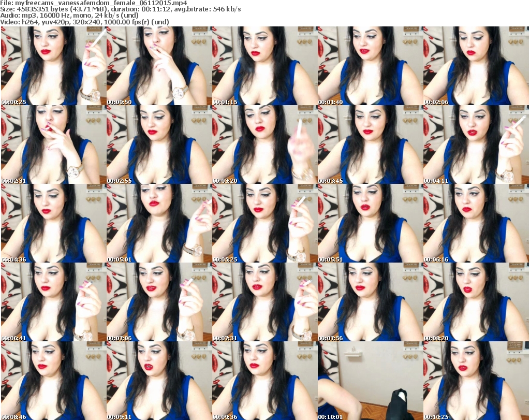Pick the frame stamped 00:08:20
The height and width of the screenshot is (420, 530).
coord(476,302)
